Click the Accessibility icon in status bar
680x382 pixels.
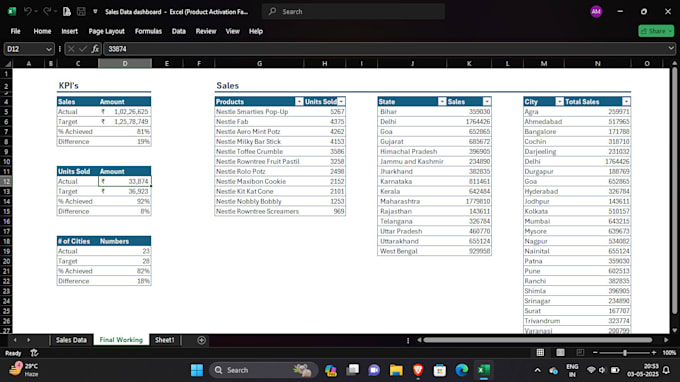[x=34, y=353]
